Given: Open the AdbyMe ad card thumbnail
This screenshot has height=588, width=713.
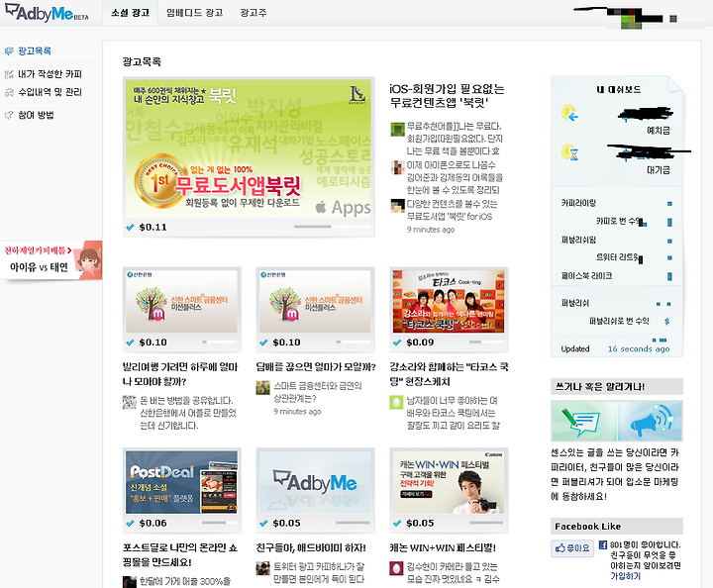Looking at the screenshot, I should (315, 482).
